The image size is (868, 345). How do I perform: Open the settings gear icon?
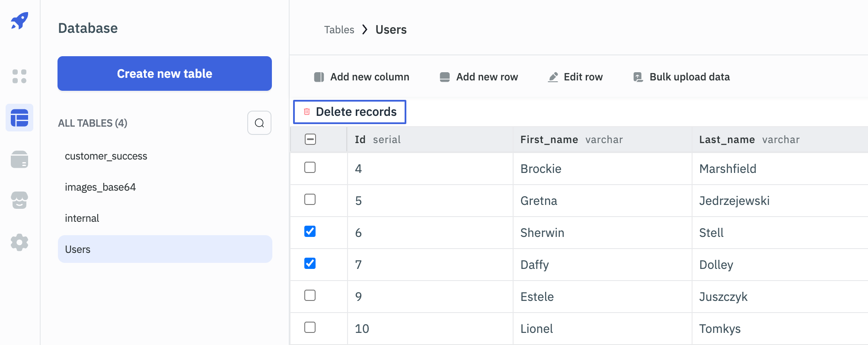click(19, 242)
